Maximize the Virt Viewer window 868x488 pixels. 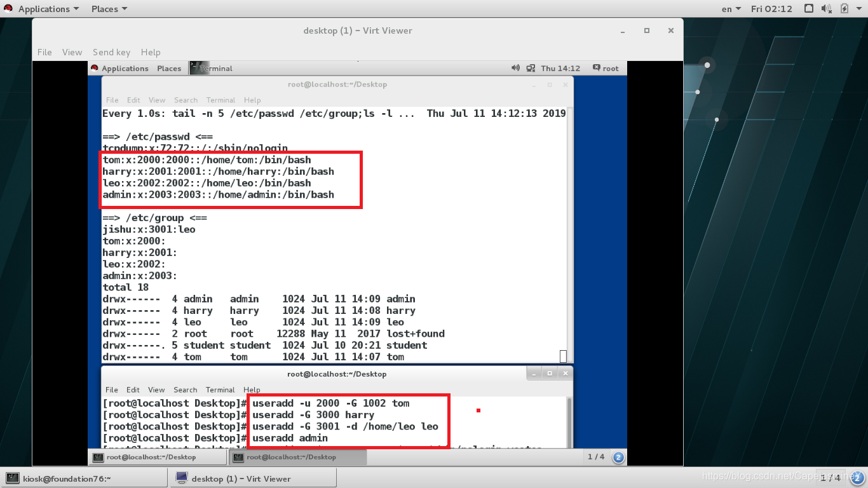point(647,30)
